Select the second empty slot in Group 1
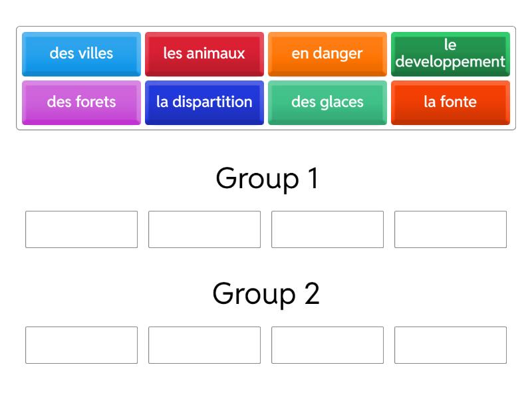The width and height of the screenshot is (532, 399). [204, 229]
